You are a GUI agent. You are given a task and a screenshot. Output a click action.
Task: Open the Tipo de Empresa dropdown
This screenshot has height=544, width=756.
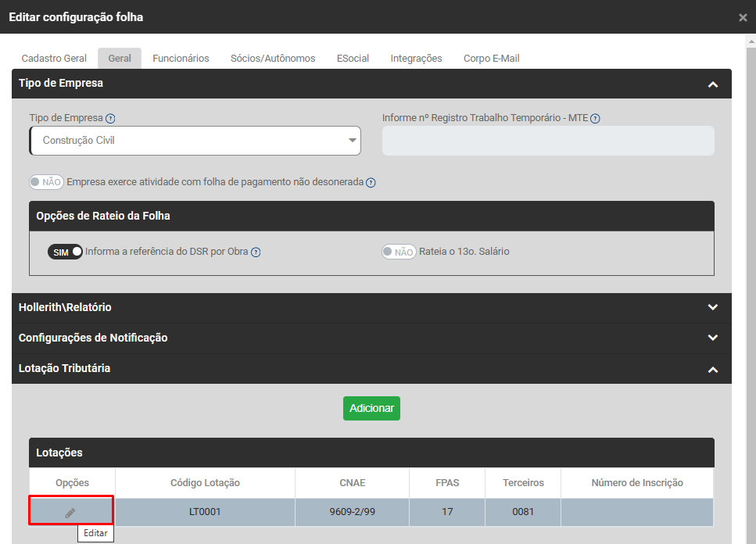pyautogui.click(x=195, y=141)
